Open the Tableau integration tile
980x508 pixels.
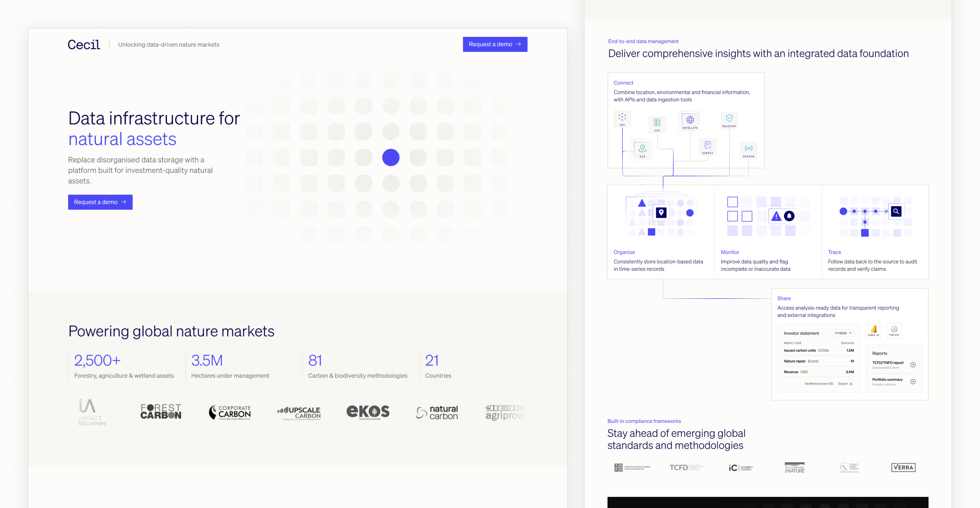click(x=893, y=330)
